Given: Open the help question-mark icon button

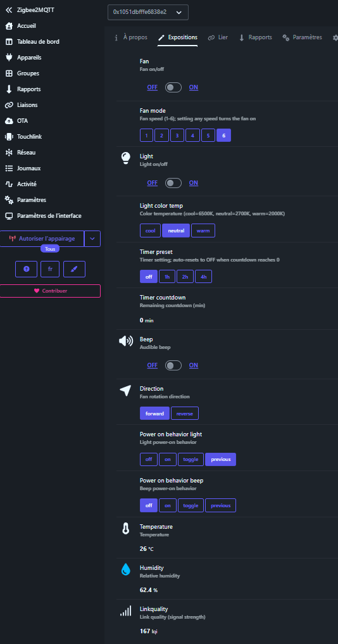Looking at the screenshot, I should pos(27,269).
